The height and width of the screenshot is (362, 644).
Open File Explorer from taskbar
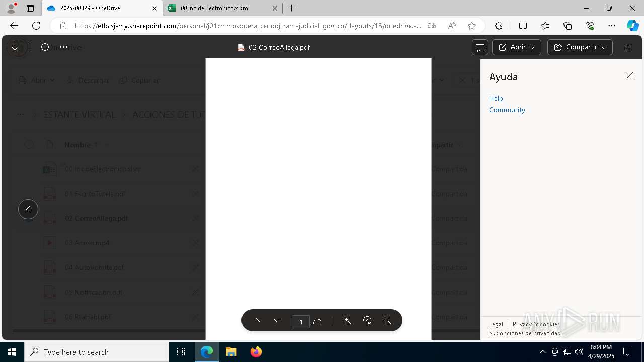(231, 352)
